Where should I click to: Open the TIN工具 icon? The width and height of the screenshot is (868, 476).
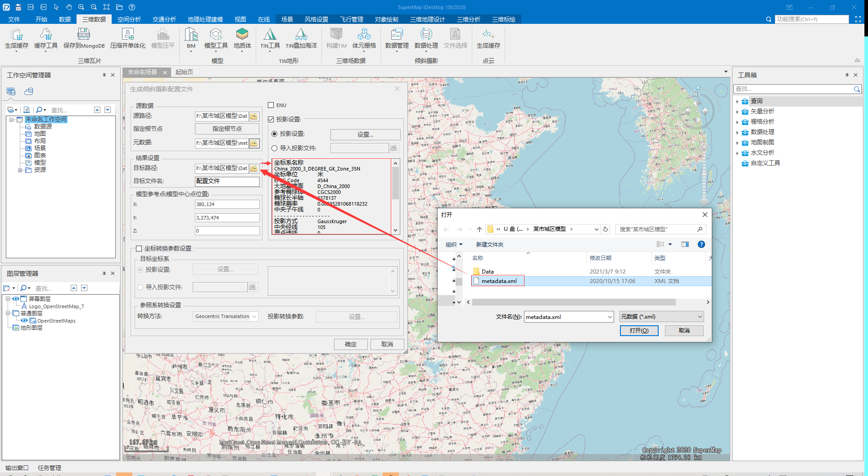point(270,34)
